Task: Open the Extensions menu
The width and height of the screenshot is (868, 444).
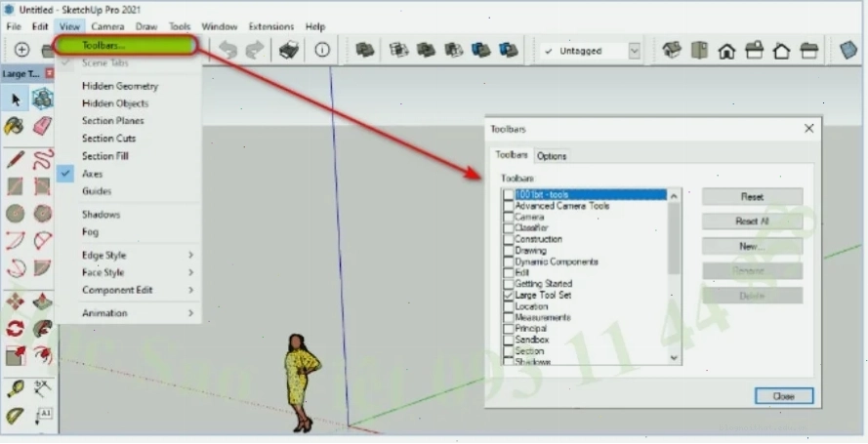Action: [x=271, y=26]
